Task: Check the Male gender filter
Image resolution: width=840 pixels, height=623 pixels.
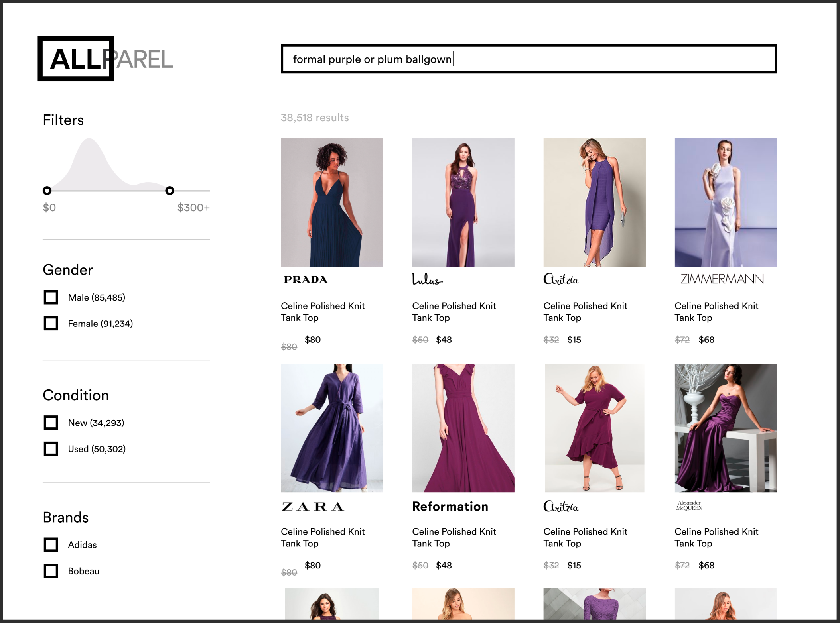Action: tap(51, 297)
